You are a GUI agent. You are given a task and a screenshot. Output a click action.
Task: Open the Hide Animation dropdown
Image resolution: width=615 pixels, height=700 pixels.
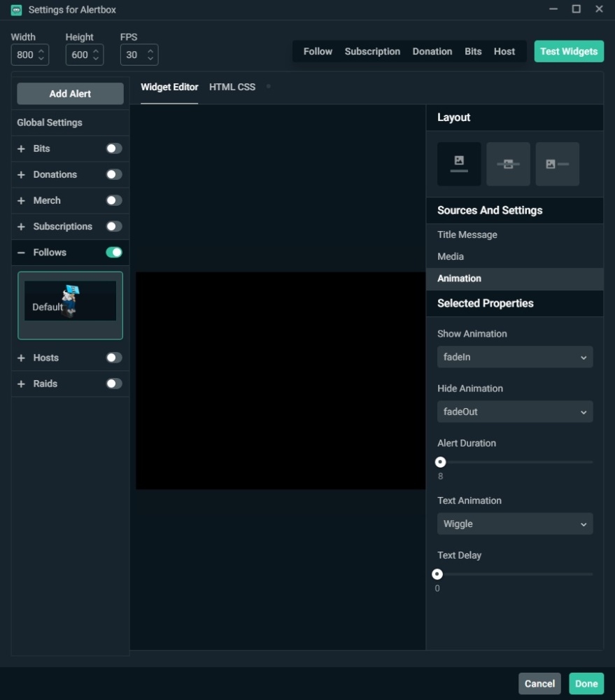click(515, 412)
